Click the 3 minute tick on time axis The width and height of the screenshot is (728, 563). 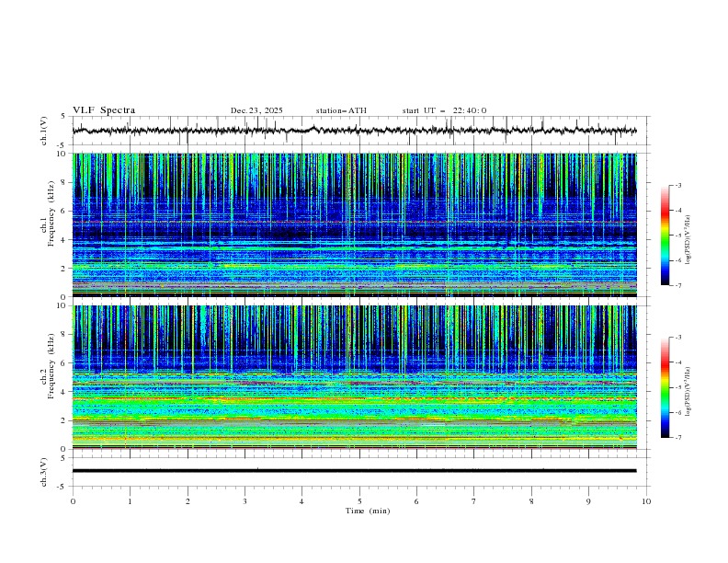pos(245,501)
